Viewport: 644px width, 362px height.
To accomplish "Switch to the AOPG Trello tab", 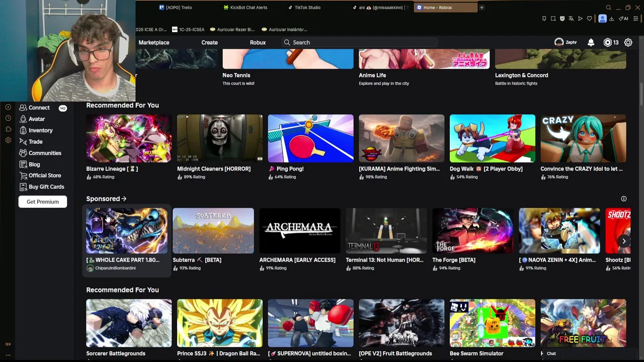I will (176, 8).
